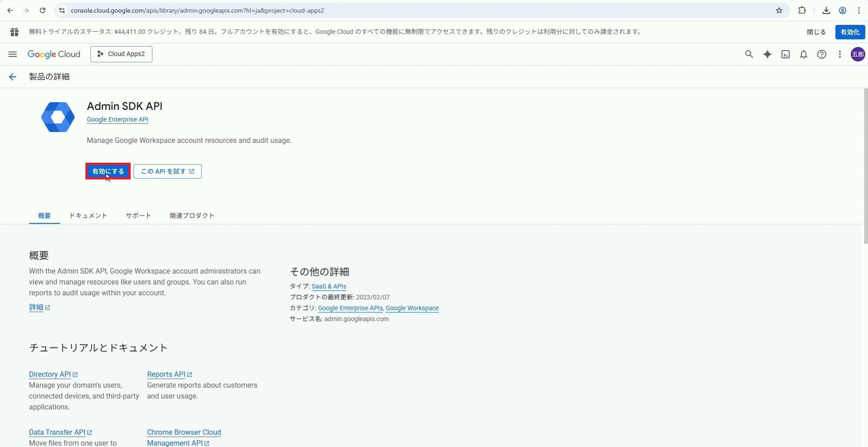
Task: Bookmark this page with the star icon
Action: pos(779,10)
